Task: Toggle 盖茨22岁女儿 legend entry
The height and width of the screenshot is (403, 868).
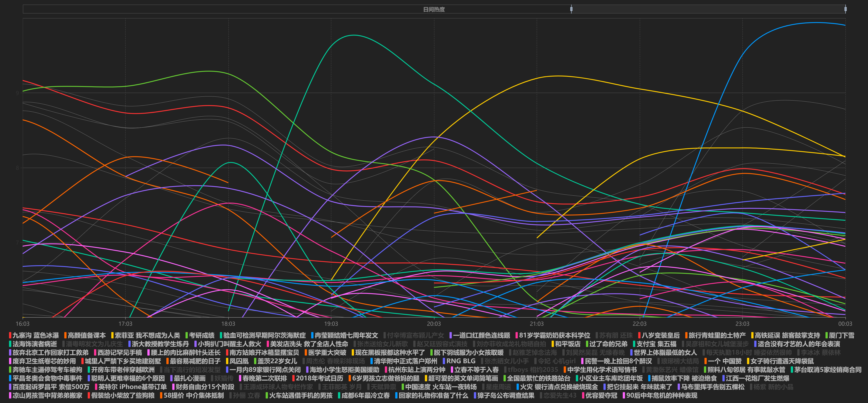Action: tap(276, 361)
